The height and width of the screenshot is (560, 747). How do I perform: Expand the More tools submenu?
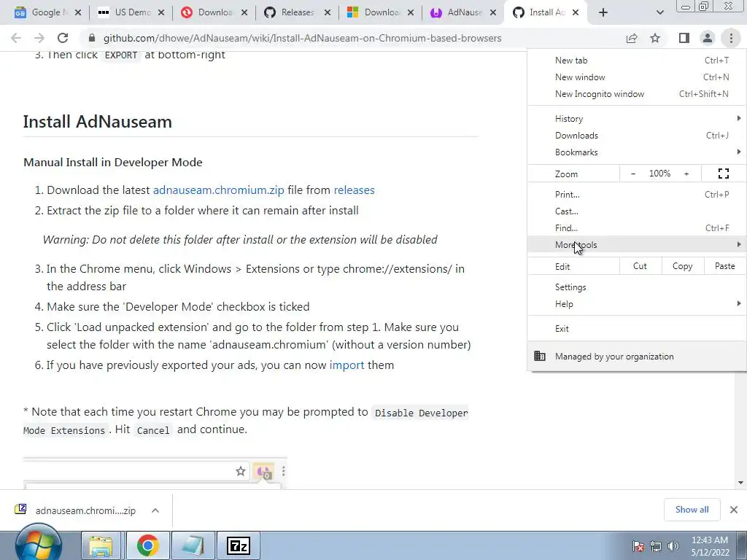coord(637,245)
